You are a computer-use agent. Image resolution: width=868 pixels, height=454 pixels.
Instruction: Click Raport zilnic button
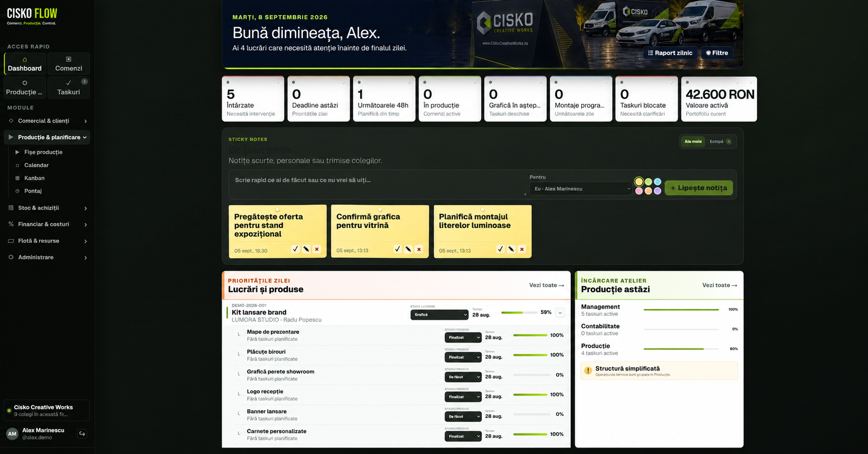pyautogui.click(x=670, y=53)
